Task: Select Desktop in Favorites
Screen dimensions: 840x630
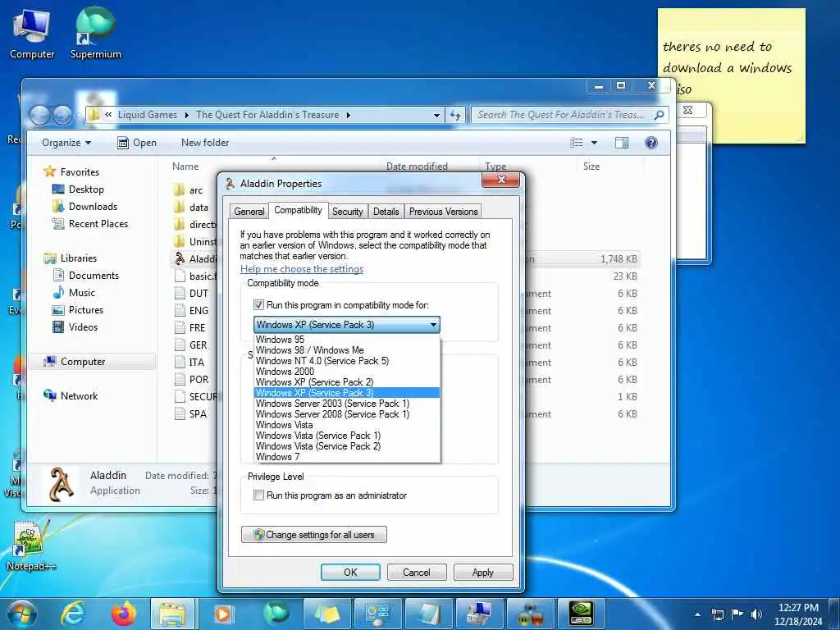Action: pyautogui.click(x=78, y=189)
